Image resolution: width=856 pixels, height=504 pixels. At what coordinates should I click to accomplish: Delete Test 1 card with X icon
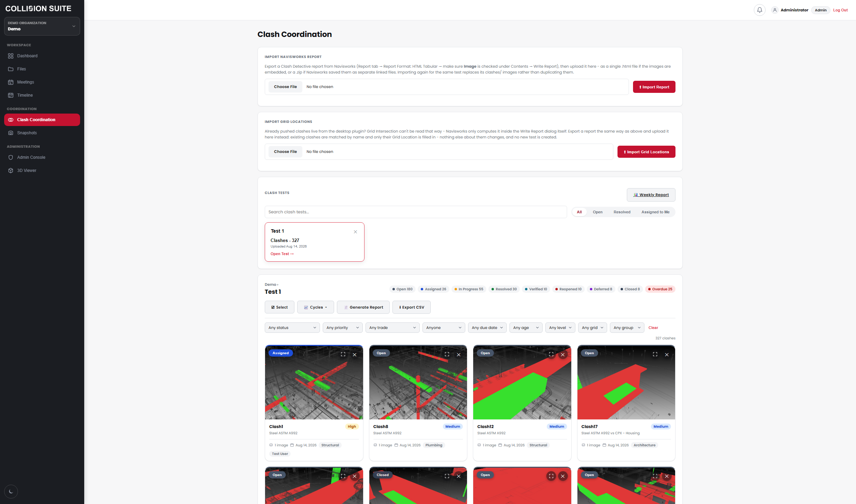click(355, 232)
